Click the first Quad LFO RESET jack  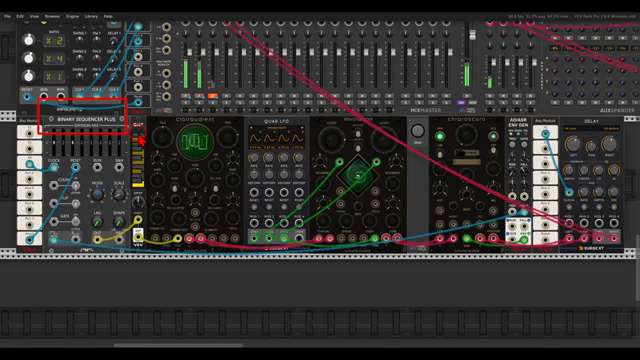(254, 192)
